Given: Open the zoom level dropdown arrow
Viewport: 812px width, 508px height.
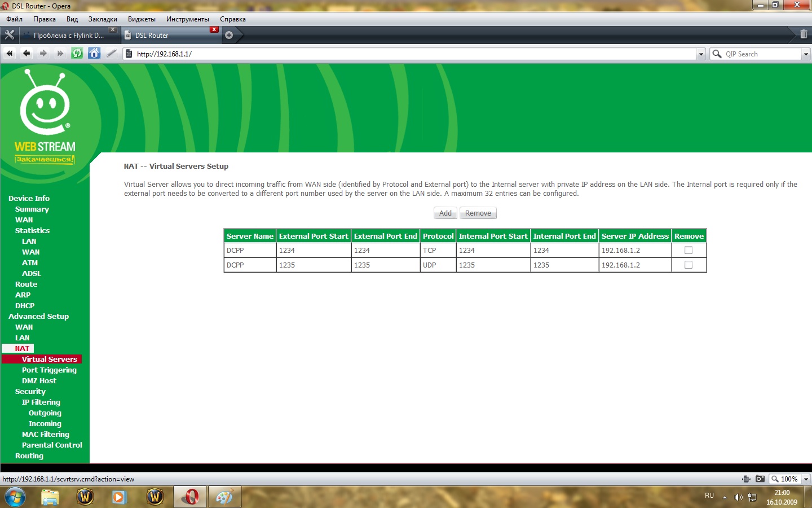Looking at the screenshot, I should click(806, 479).
